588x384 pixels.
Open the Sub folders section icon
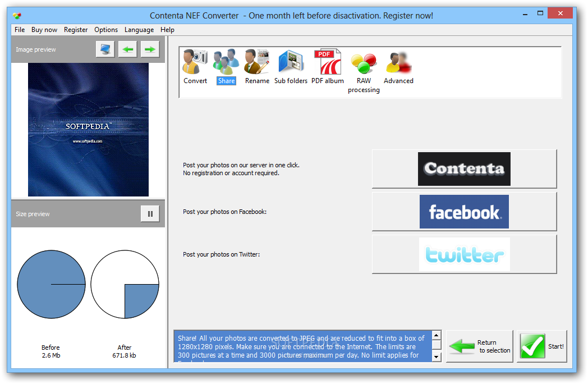(291, 67)
